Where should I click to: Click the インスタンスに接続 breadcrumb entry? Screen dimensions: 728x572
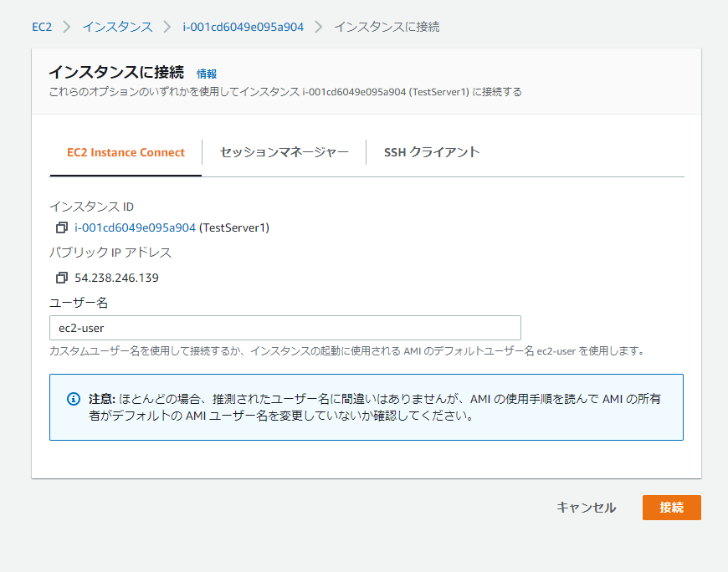tap(388, 26)
